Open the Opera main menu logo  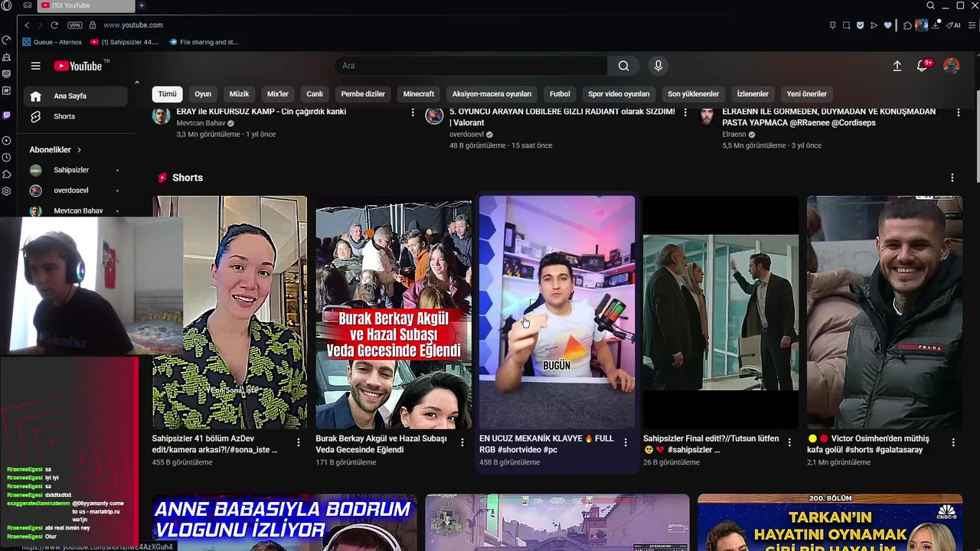[x=7, y=5]
